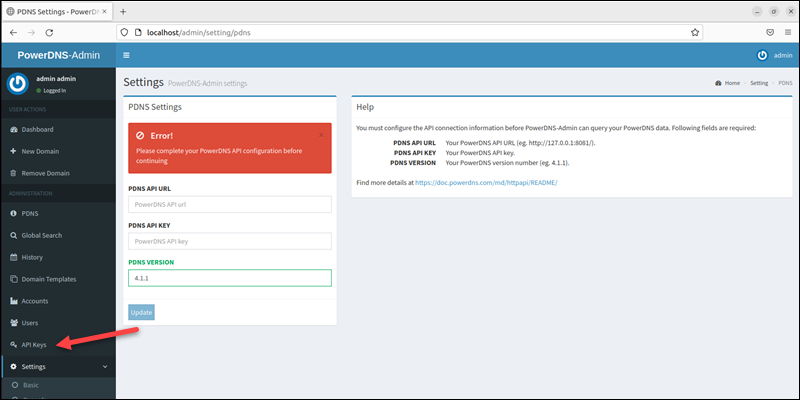
Task: Click the PDNS breadcrumb item
Action: [785, 83]
